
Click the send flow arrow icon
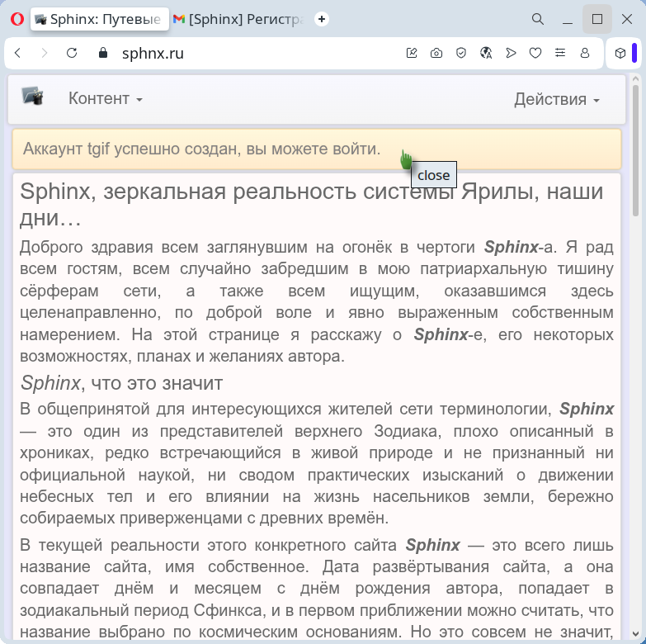pos(511,53)
